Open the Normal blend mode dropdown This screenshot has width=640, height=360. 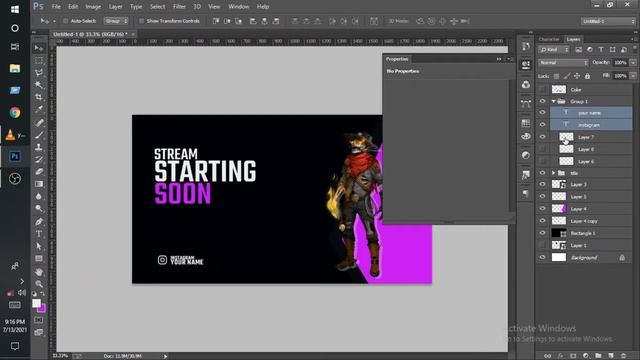563,63
